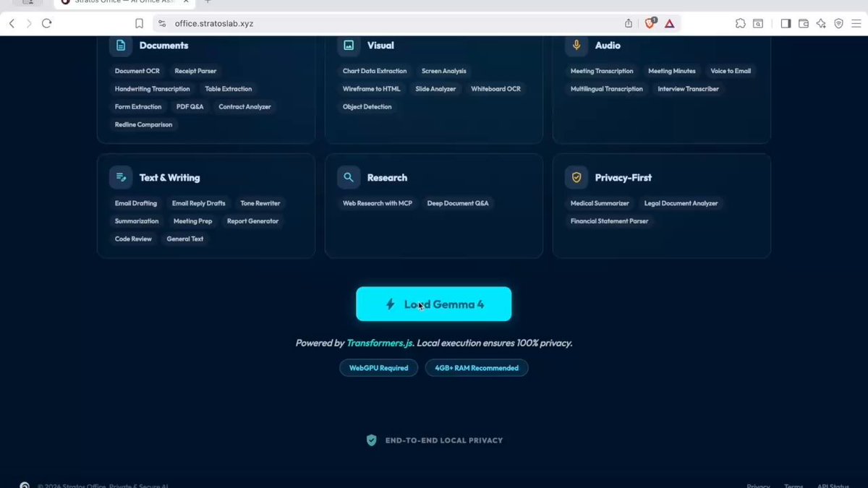
Task: Open the Brave Wallet icon
Action: [804, 23]
